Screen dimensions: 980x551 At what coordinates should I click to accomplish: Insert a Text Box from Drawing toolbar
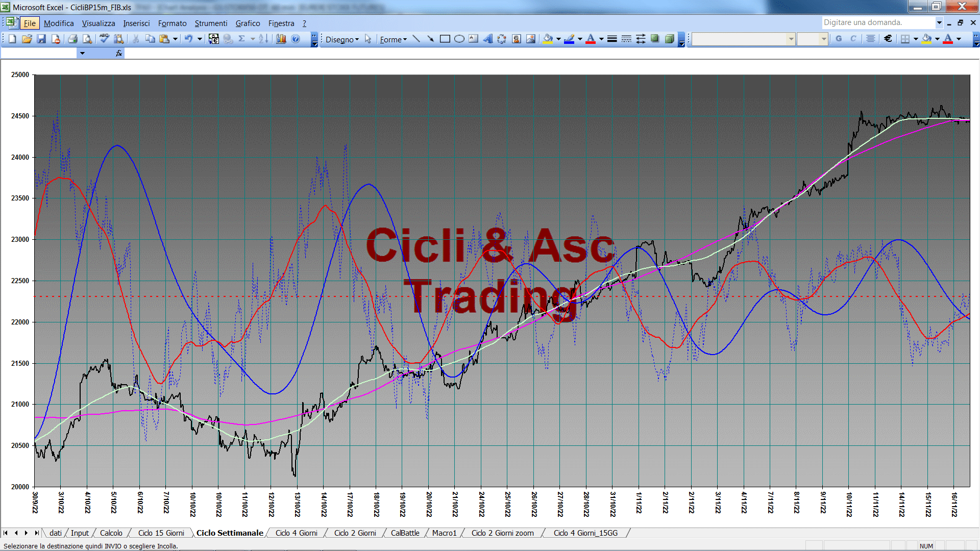[x=474, y=39]
